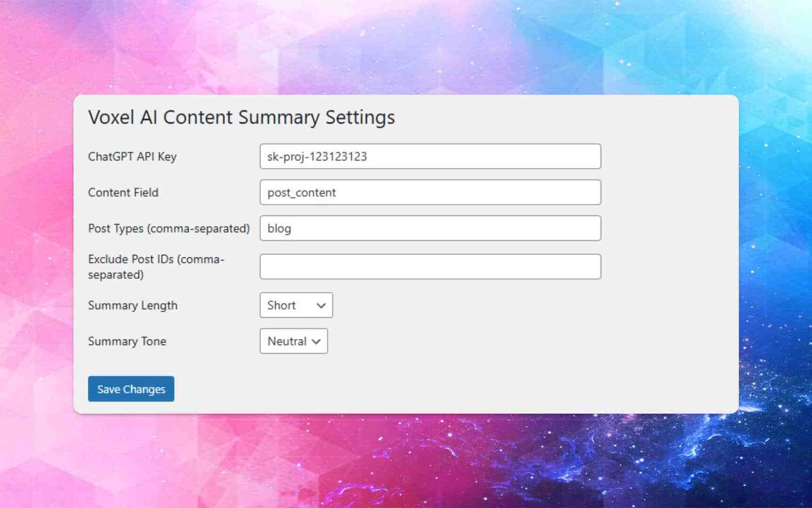Select the blog value in Post Types
This screenshot has width=812, height=508.
279,228
